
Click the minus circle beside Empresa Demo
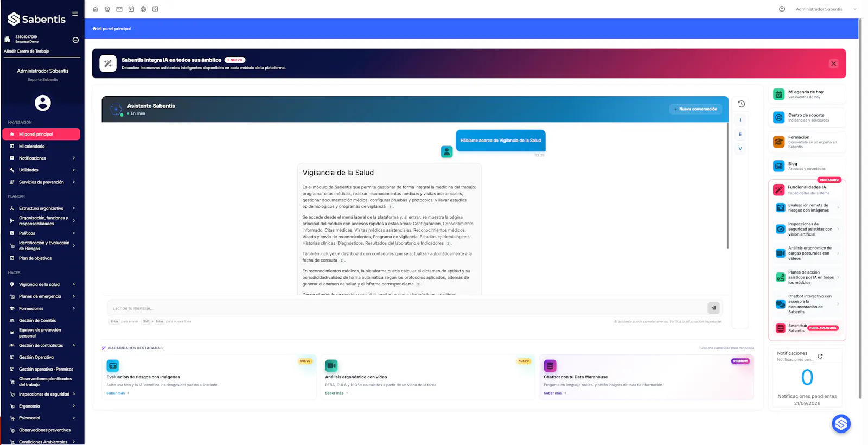[x=75, y=40]
